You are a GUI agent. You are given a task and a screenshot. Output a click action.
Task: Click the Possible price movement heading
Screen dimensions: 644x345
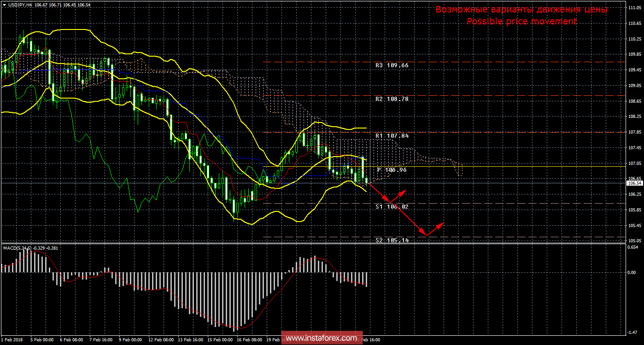[521, 21]
